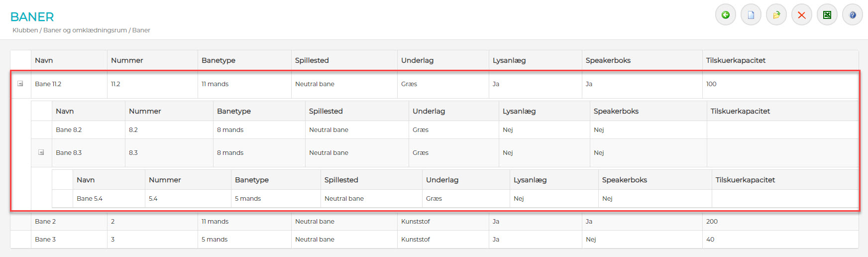
Task: Export the list with the Excel icon
Action: click(x=827, y=15)
